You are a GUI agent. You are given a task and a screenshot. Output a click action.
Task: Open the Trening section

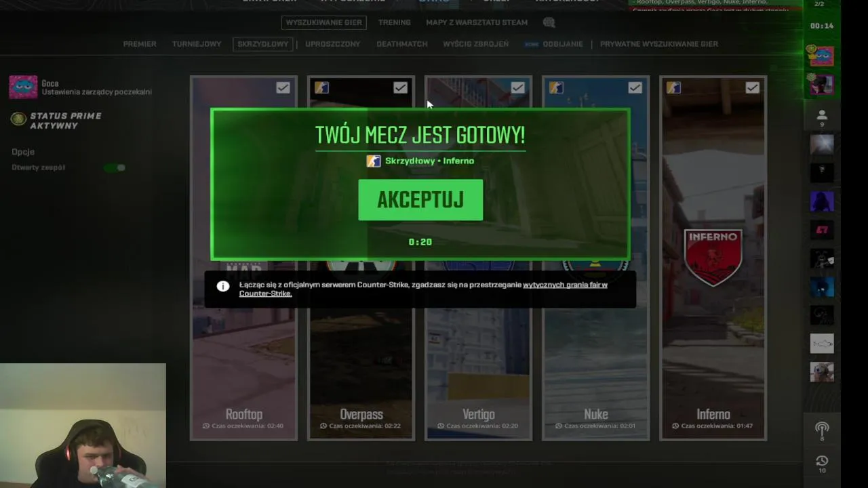pos(395,22)
